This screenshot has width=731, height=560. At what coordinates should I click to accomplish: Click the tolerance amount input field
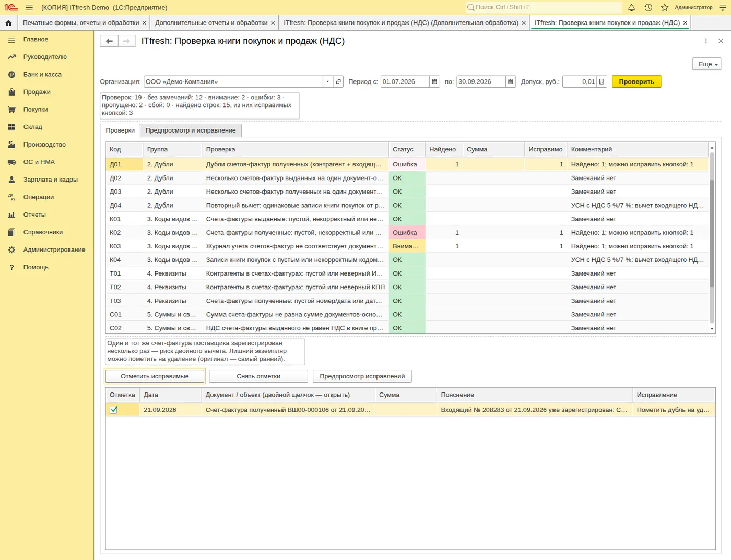[x=580, y=81]
